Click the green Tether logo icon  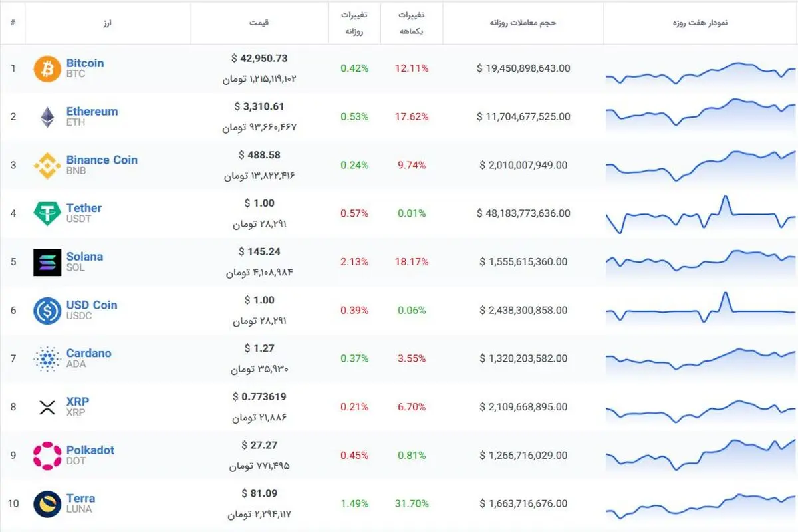pos(47,213)
